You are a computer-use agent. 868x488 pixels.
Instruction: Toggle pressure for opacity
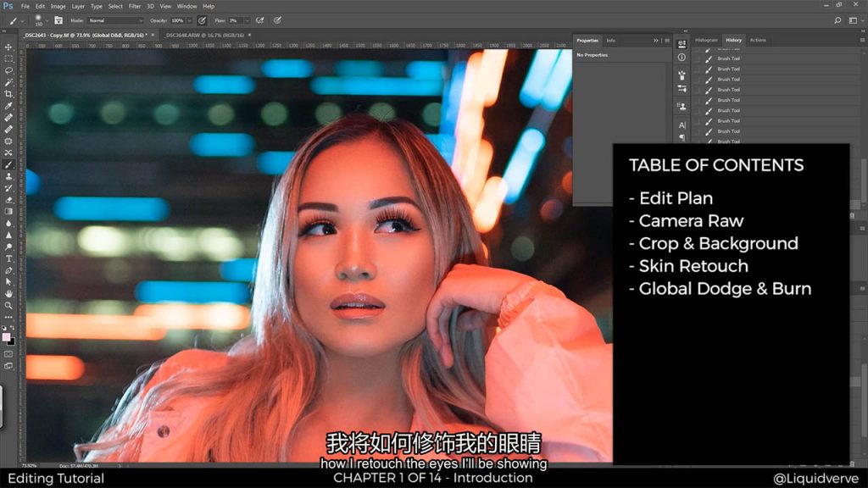point(202,20)
